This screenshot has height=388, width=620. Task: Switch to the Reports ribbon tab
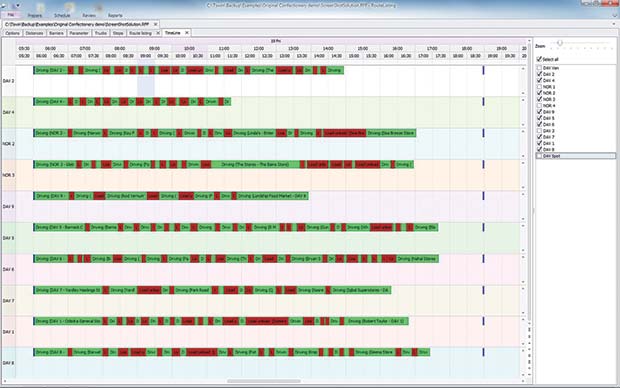click(115, 15)
